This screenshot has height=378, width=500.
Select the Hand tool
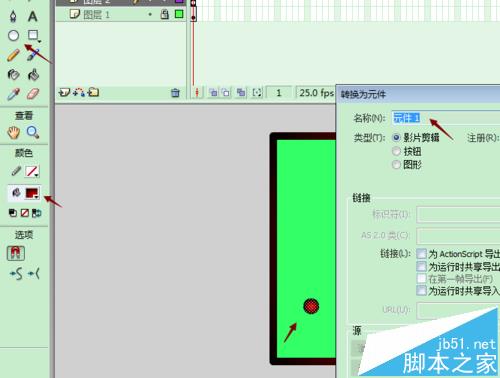pyautogui.click(x=14, y=132)
